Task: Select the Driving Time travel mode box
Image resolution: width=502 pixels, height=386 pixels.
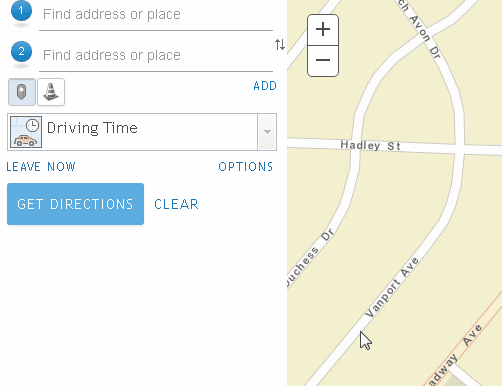Action: [142, 132]
